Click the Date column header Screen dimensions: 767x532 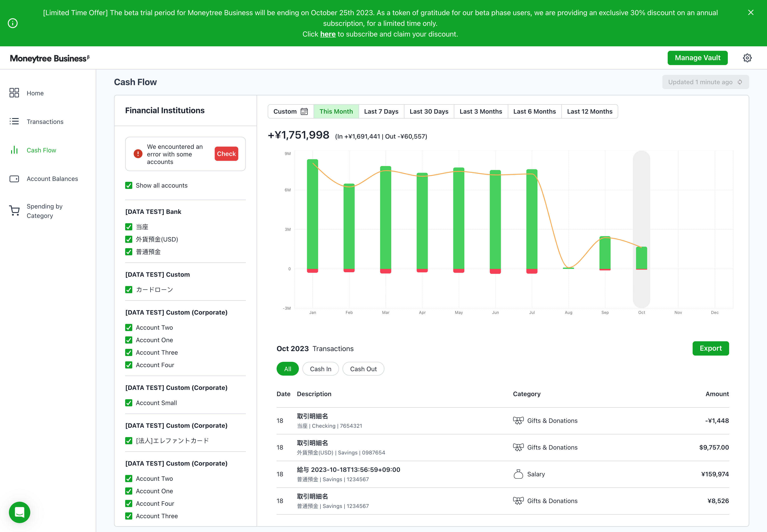coord(283,394)
